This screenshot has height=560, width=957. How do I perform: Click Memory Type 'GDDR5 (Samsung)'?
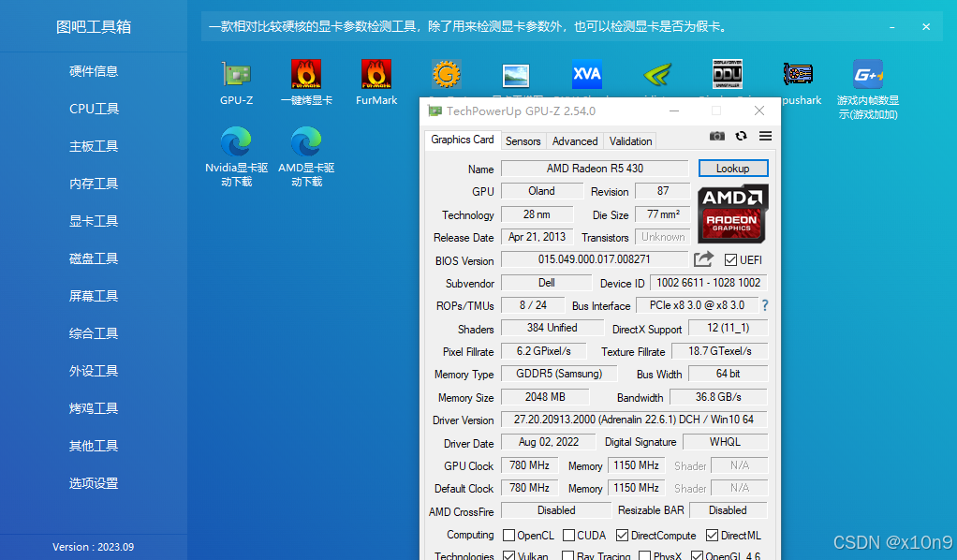click(x=558, y=374)
